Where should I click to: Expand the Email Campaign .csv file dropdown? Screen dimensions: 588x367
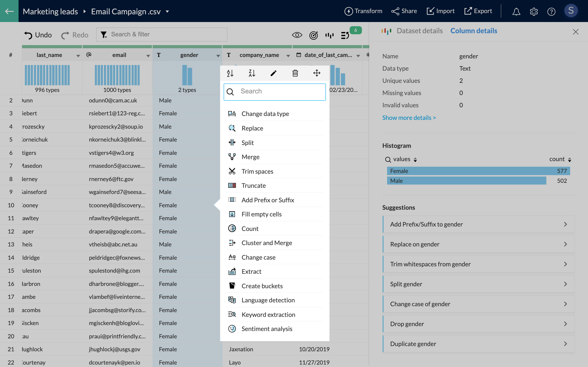pos(167,11)
